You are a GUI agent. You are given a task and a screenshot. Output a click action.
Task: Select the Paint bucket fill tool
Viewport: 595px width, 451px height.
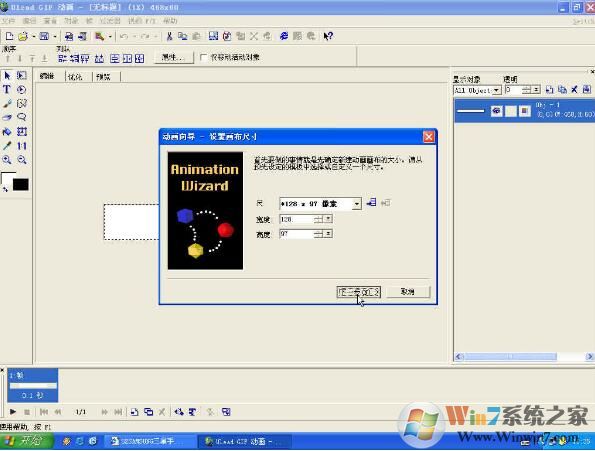7,132
